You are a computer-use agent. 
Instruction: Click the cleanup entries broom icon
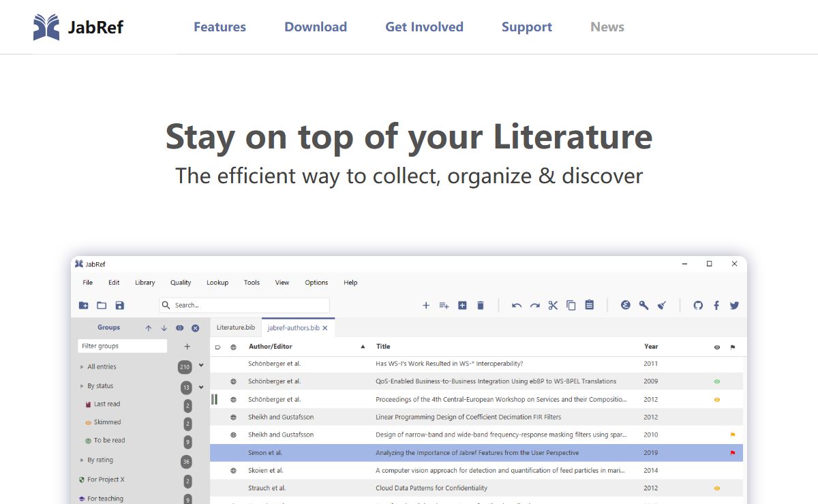661,305
